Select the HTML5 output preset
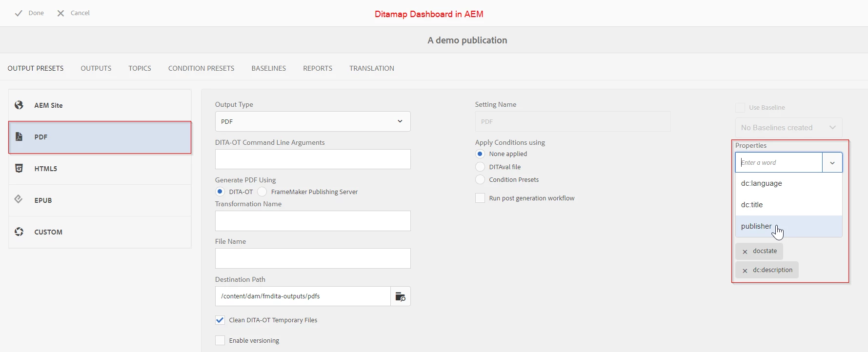 (x=100, y=169)
